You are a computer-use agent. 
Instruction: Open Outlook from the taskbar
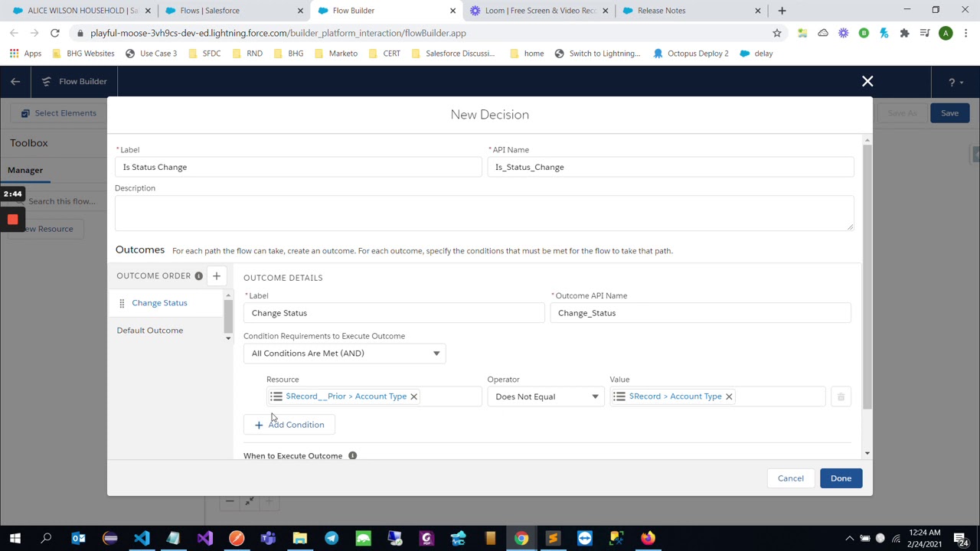pos(78,538)
